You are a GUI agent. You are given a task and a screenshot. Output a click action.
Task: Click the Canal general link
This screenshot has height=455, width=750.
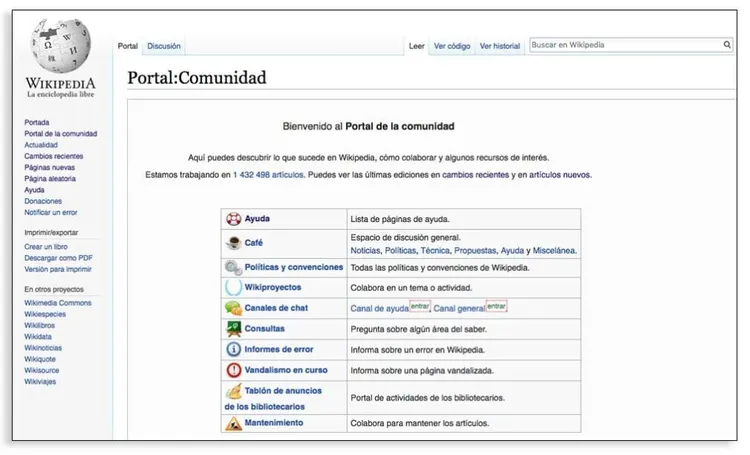(459, 309)
